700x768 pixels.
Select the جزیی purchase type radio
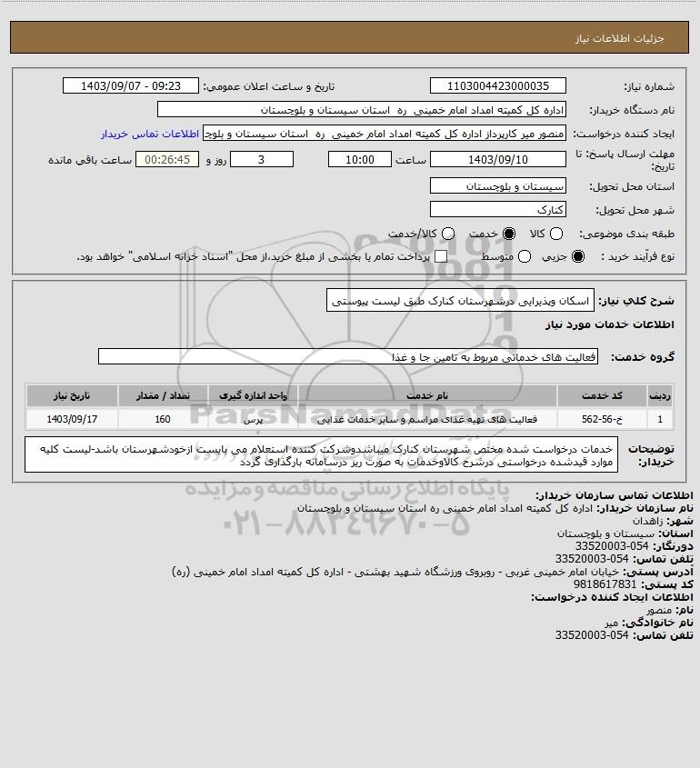point(578,256)
